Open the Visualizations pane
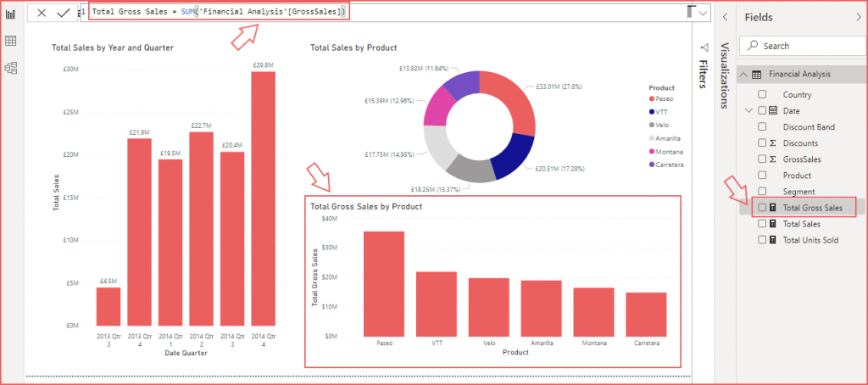The image size is (868, 385). click(x=725, y=75)
